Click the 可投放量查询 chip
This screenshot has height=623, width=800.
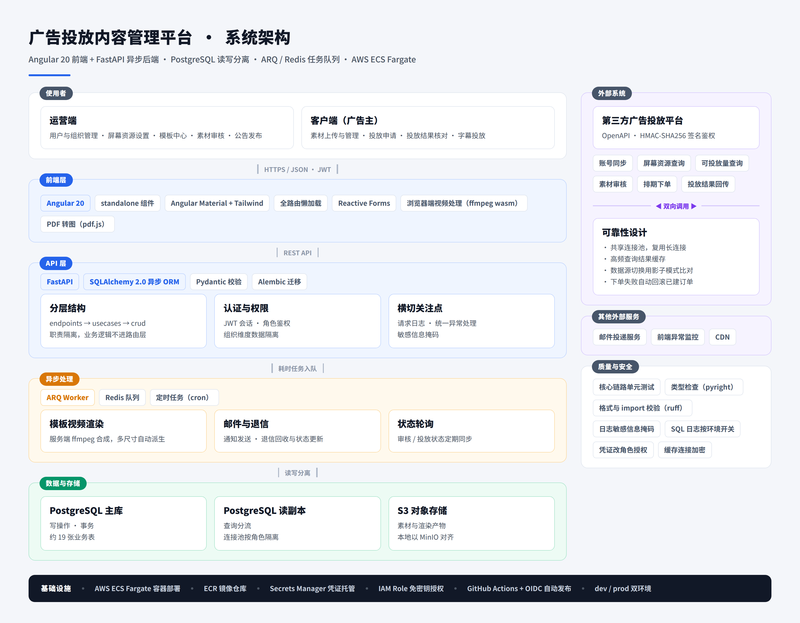pos(722,163)
